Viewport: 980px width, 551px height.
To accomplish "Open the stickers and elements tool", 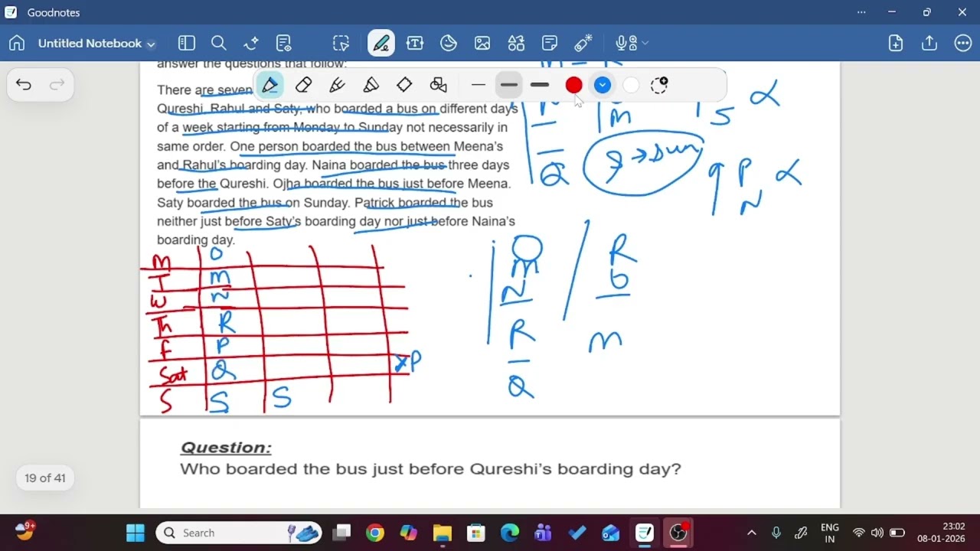I will pyautogui.click(x=449, y=44).
